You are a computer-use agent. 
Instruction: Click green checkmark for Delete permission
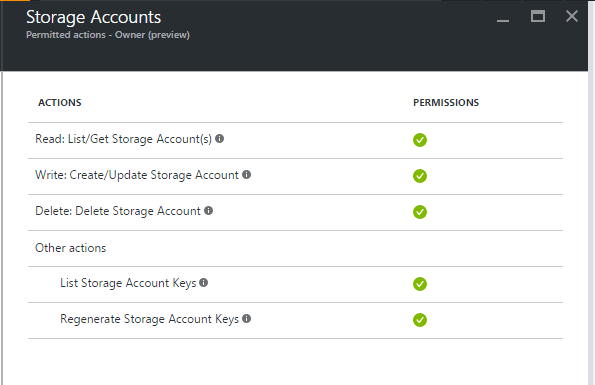[x=420, y=212]
